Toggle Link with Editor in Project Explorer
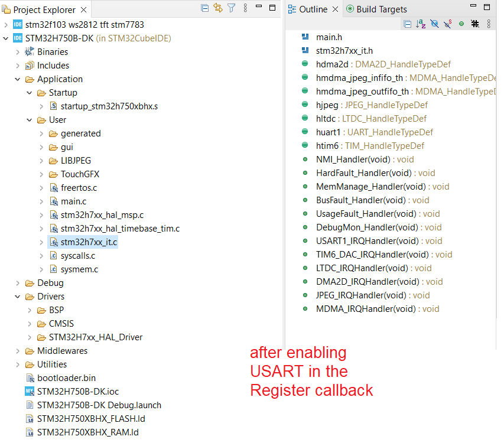 click(x=218, y=8)
